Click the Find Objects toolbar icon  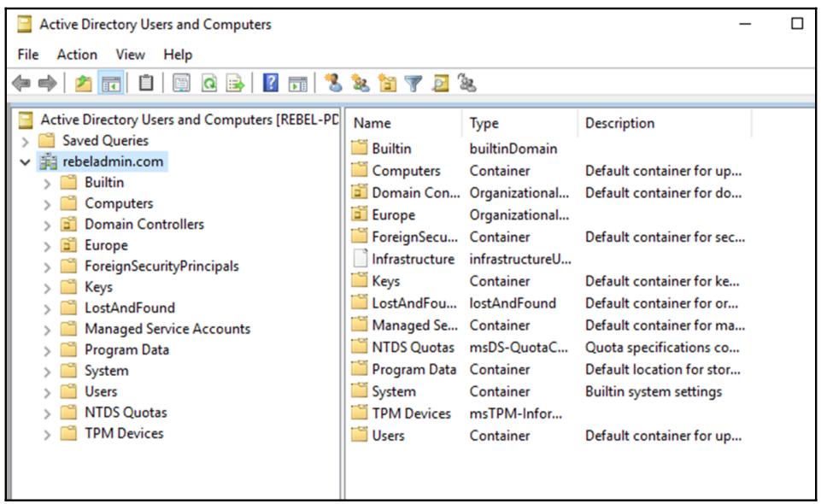(440, 83)
